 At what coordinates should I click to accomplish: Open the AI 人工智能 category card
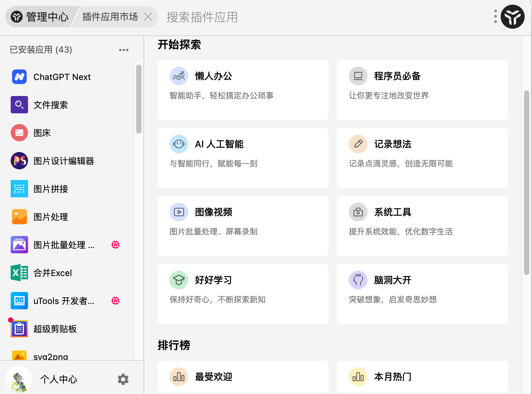pyautogui.click(x=243, y=158)
